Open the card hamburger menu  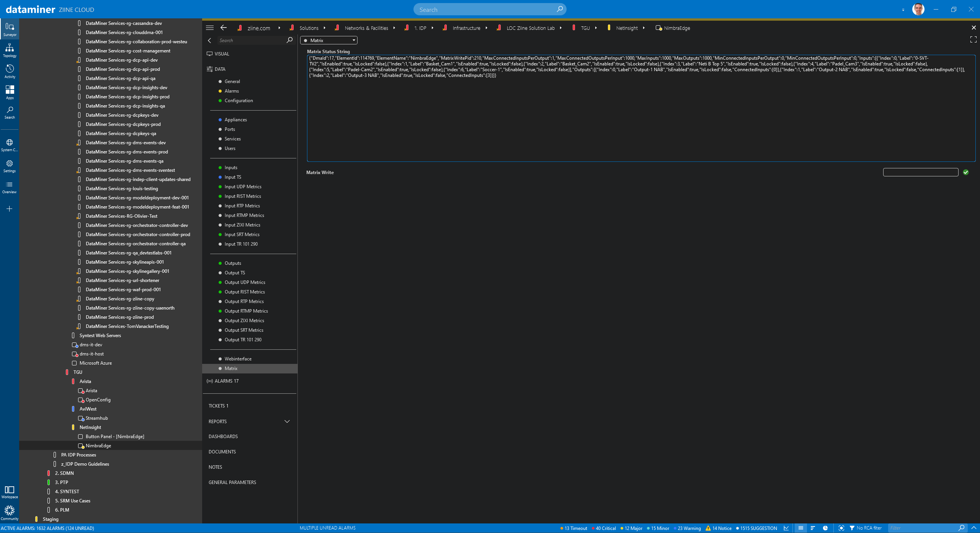[210, 28]
